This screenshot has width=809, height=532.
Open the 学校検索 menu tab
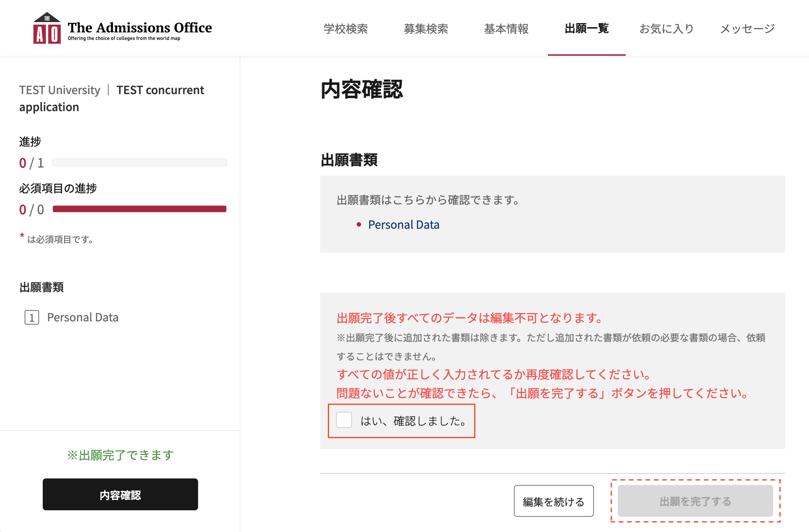coord(345,29)
